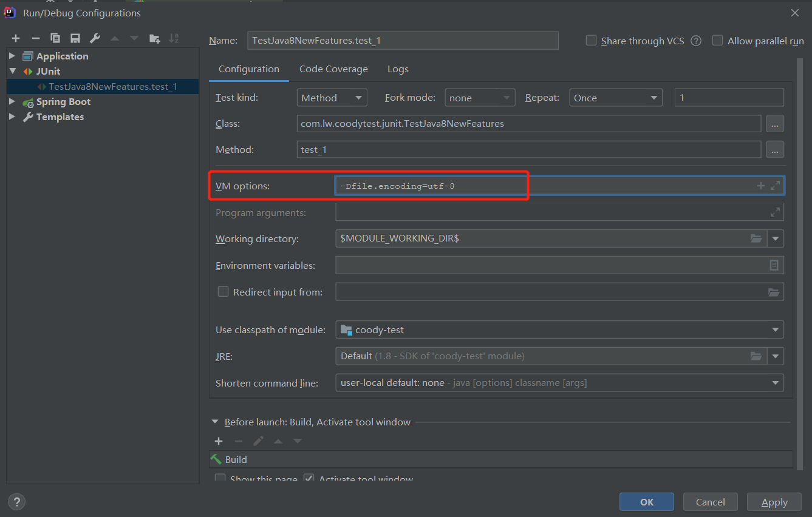812x517 pixels.
Task: Open Edit Templates wrench icon
Action: (x=95, y=38)
